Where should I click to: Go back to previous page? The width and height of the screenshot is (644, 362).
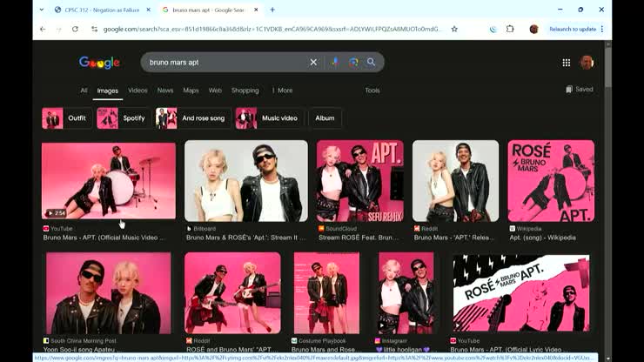click(42, 29)
